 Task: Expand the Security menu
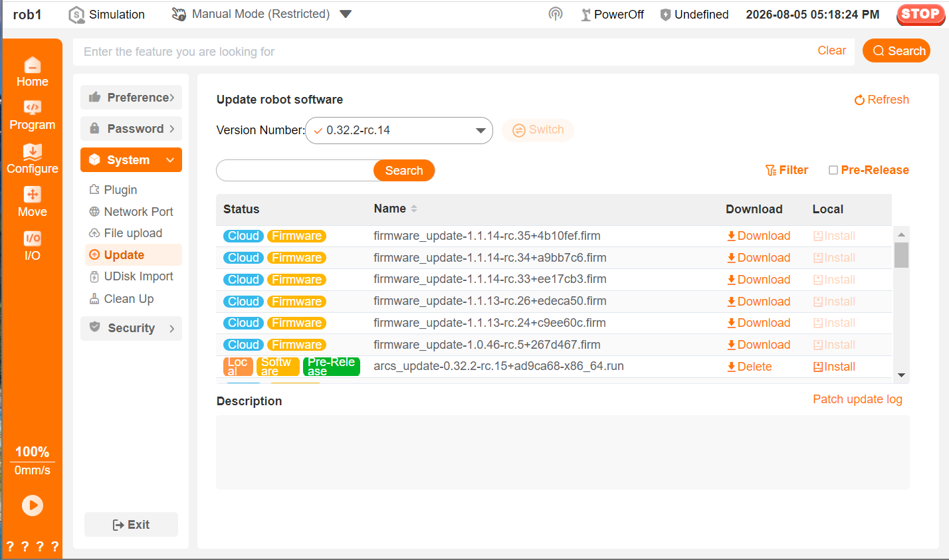(131, 328)
